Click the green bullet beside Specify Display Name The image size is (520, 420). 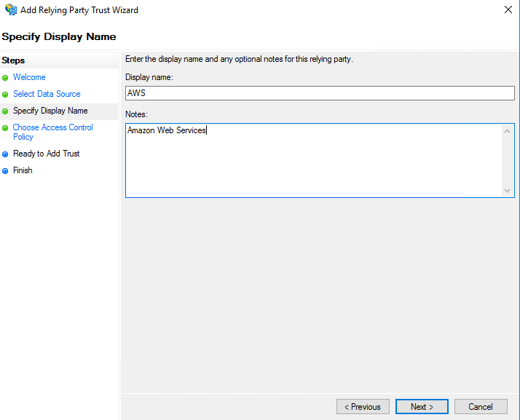6,111
